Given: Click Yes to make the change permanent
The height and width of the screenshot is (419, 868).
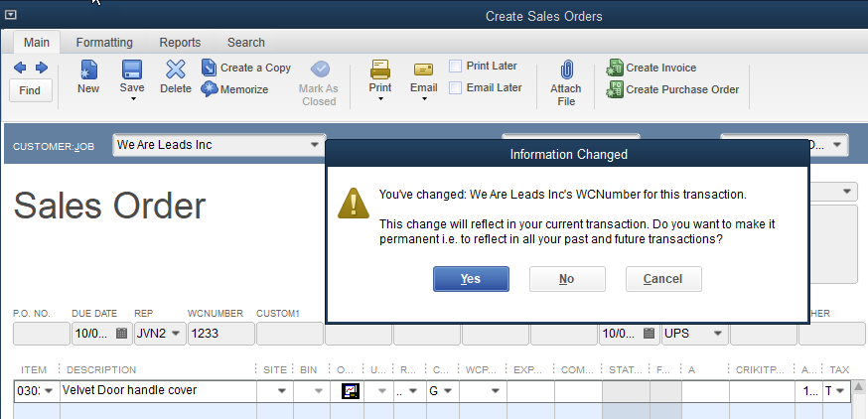Looking at the screenshot, I should tap(471, 279).
